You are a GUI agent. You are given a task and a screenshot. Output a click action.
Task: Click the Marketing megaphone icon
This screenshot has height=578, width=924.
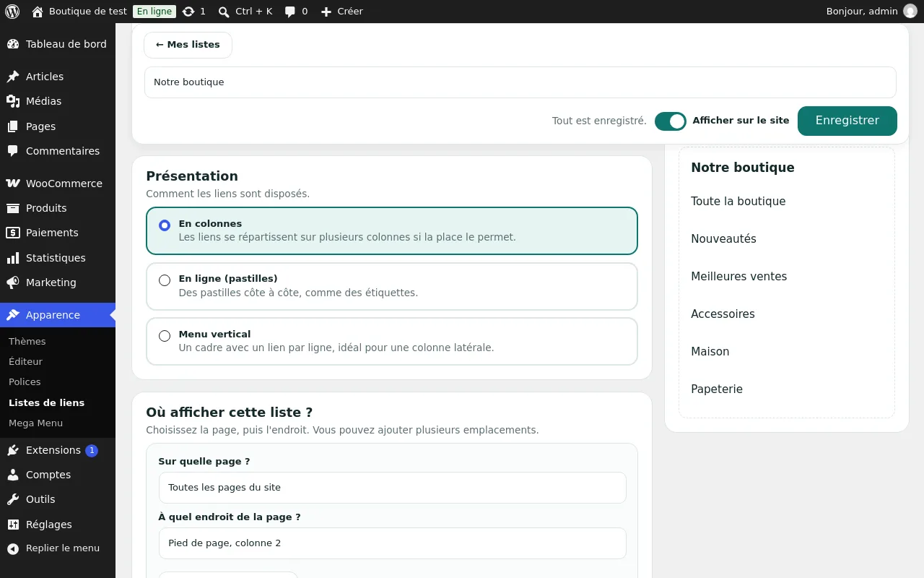coord(13,282)
